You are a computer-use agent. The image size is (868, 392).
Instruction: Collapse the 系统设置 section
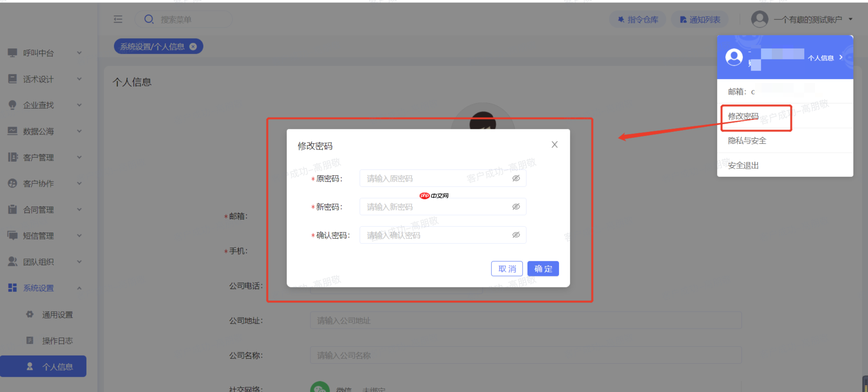80,288
